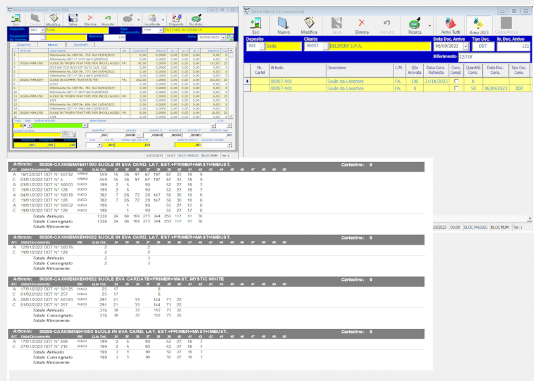Click small button beside Deposito code
Viewport: 534px width, 381px height.
click(263, 46)
